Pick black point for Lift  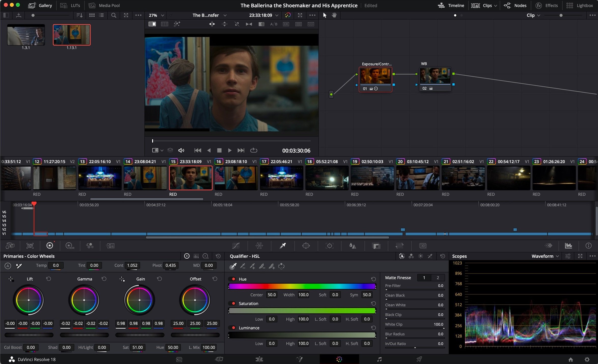[x=11, y=279]
